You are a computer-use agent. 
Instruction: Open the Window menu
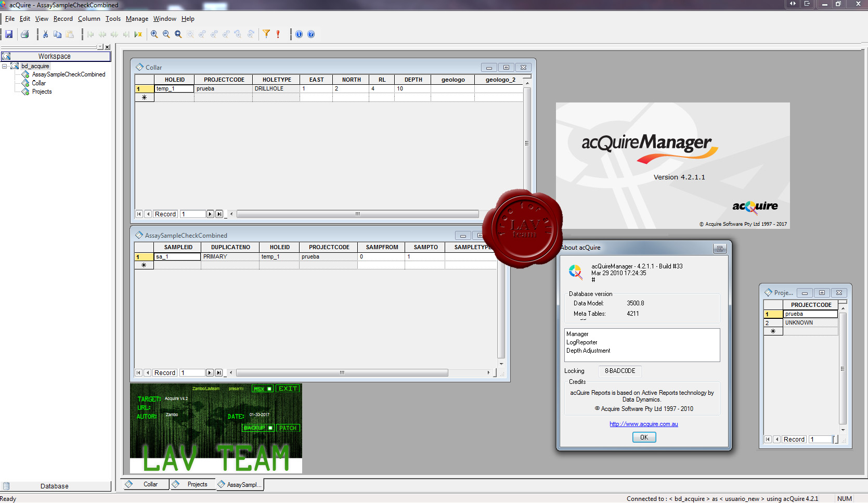(x=165, y=19)
